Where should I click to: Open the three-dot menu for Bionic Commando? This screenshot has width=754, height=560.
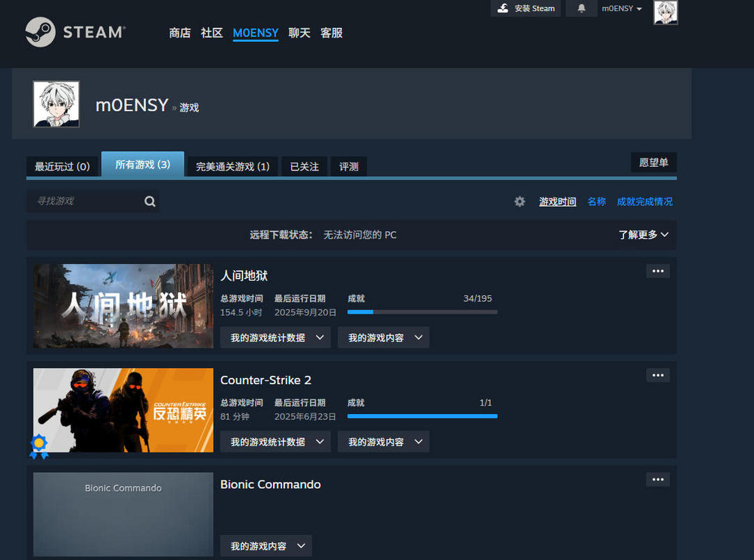click(658, 479)
